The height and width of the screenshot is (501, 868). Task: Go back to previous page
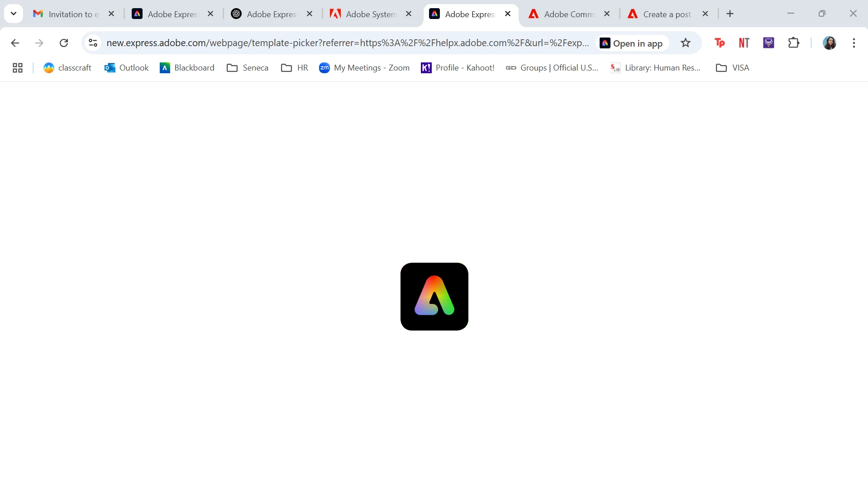(15, 43)
